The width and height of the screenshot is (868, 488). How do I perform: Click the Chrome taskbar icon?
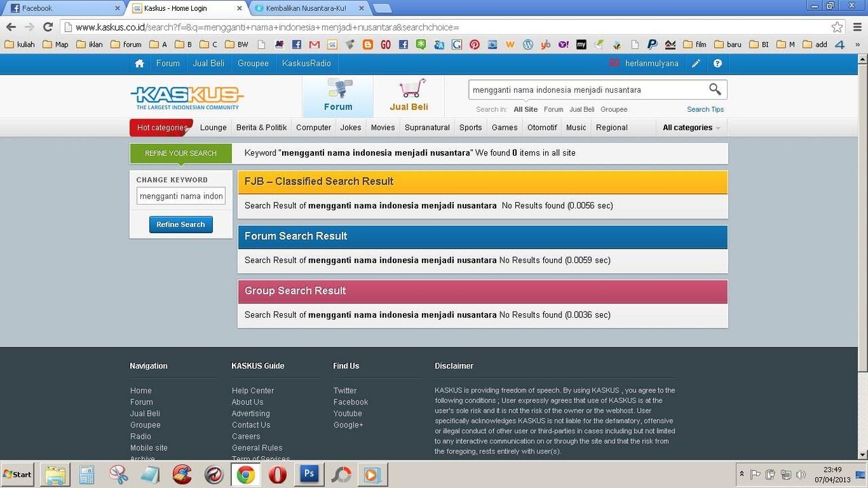(x=245, y=474)
